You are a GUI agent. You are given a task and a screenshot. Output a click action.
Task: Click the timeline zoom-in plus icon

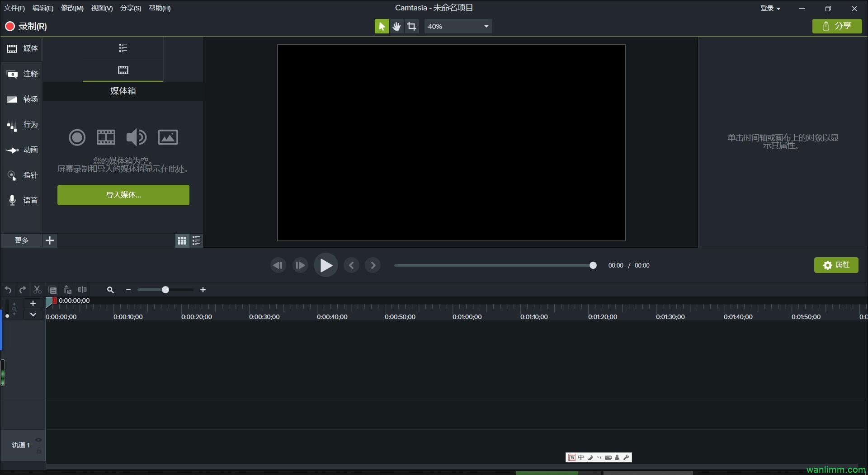pos(203,290)
